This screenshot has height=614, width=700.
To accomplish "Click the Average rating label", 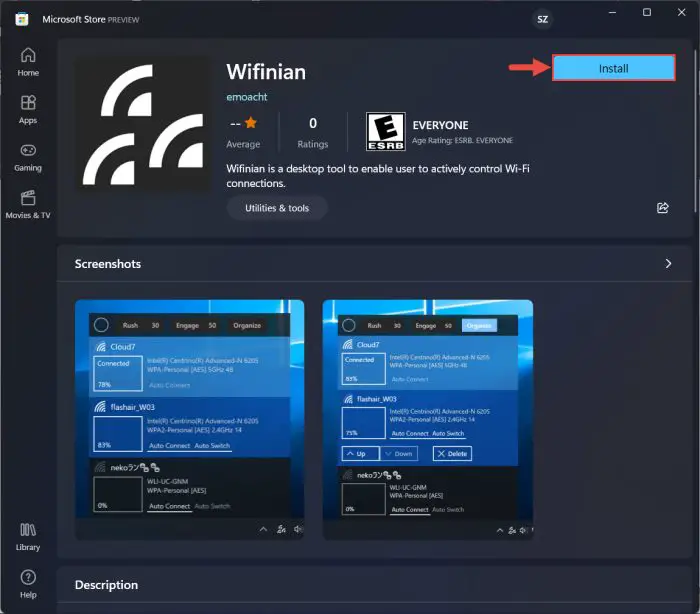I will coord(243,144).
